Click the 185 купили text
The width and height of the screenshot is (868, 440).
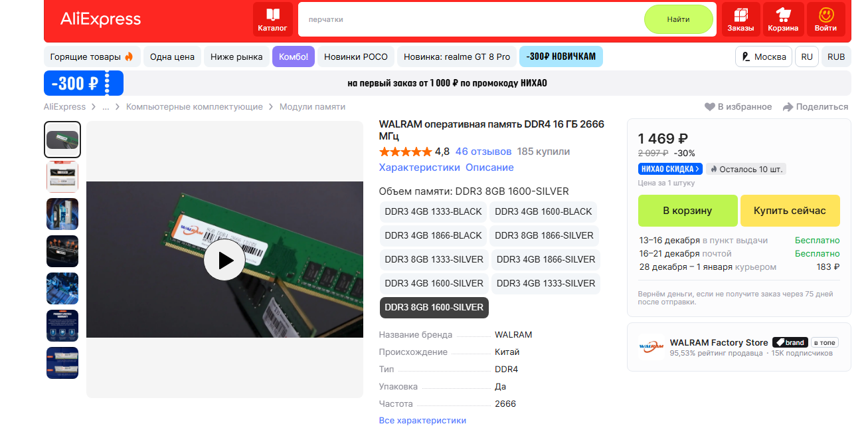543,152
